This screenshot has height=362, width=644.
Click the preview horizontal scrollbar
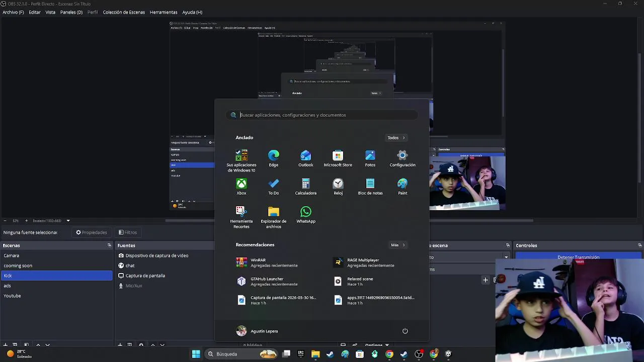(349, 221)
